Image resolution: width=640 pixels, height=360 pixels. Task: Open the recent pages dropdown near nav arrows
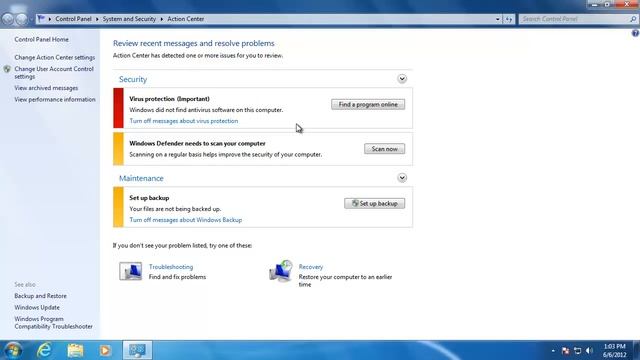coord(31,19)
